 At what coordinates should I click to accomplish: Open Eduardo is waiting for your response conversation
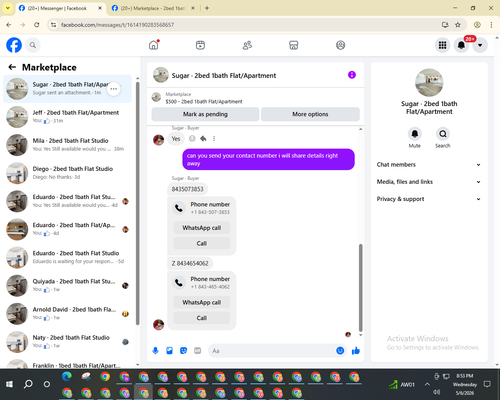point(68,257)
